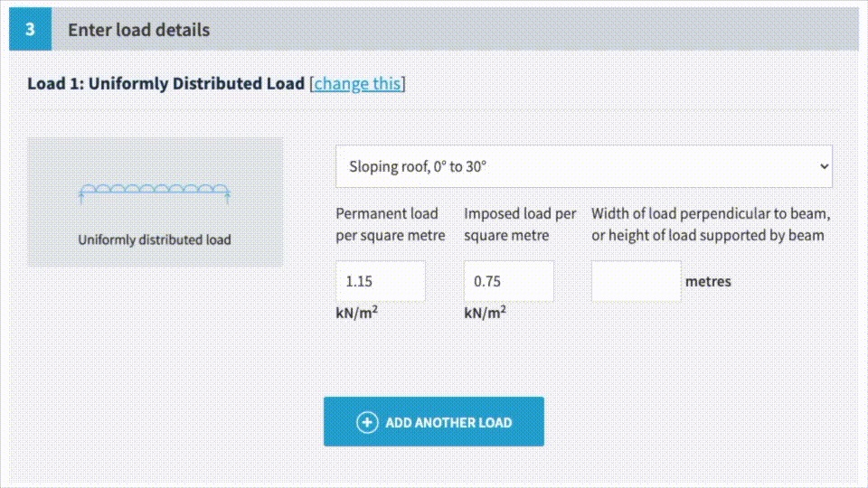Click the 'Load 1: Uniformly Distributed Load' heading
Screen dimensions: 868x488
(165, 84)
